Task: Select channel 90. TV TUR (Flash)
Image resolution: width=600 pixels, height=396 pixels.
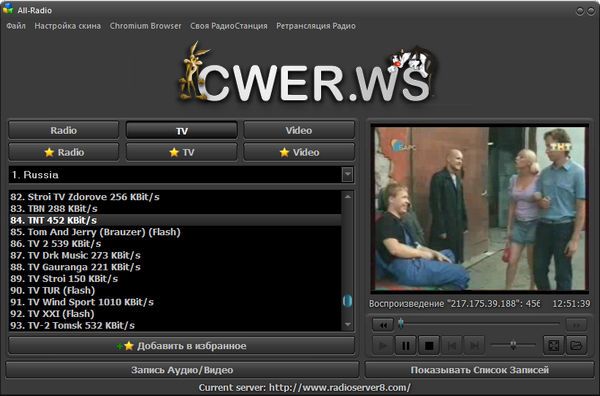Action: tap(175, 290)
